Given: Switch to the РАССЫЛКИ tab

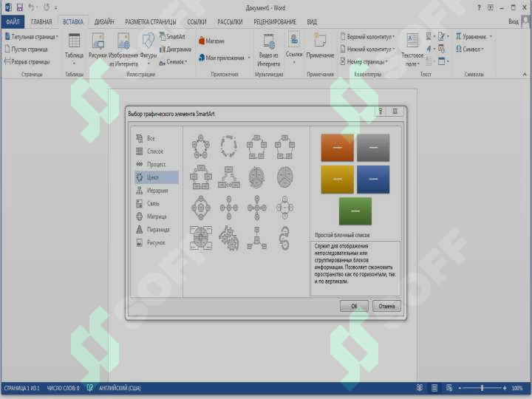Looking at the screenshot, I should [230, 22].
